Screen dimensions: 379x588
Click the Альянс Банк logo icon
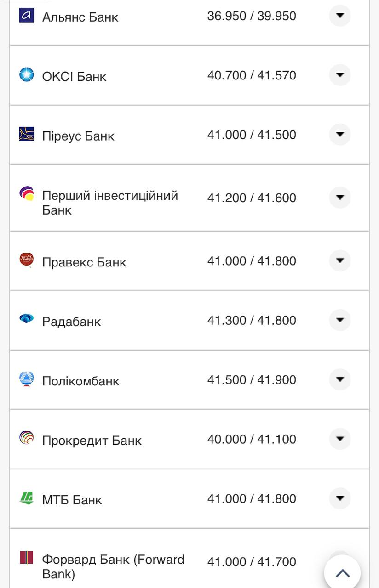pyautogui.click(x=27, y=15)
